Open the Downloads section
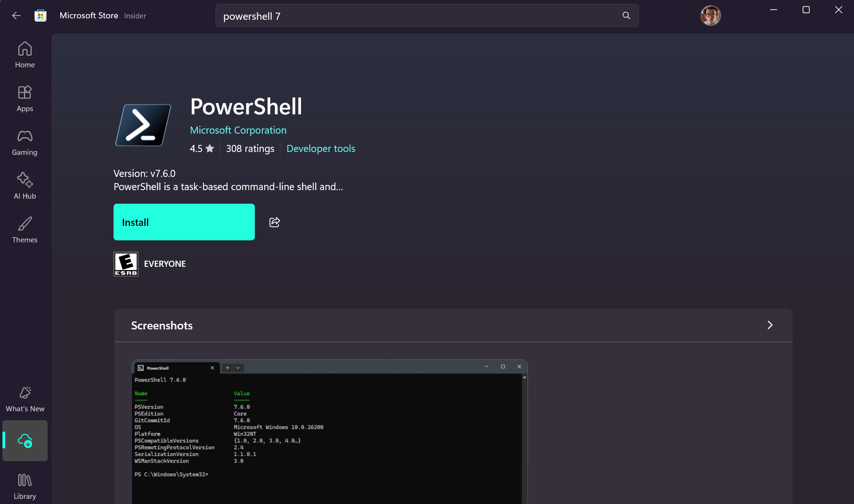The image size is (854, 504). point(25,440)
